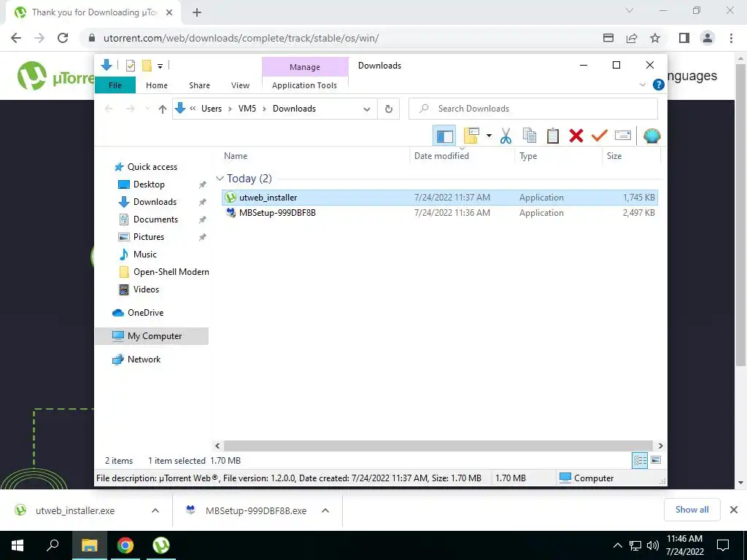Viewport: 747px width, 560px height.
Task: Open Network in navigation pane
Action: point(144,359)
